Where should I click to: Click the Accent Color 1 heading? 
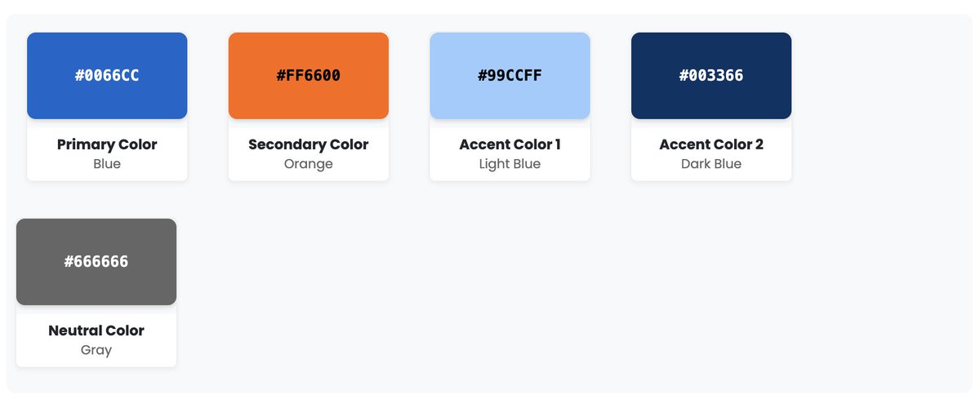[510, 144]
